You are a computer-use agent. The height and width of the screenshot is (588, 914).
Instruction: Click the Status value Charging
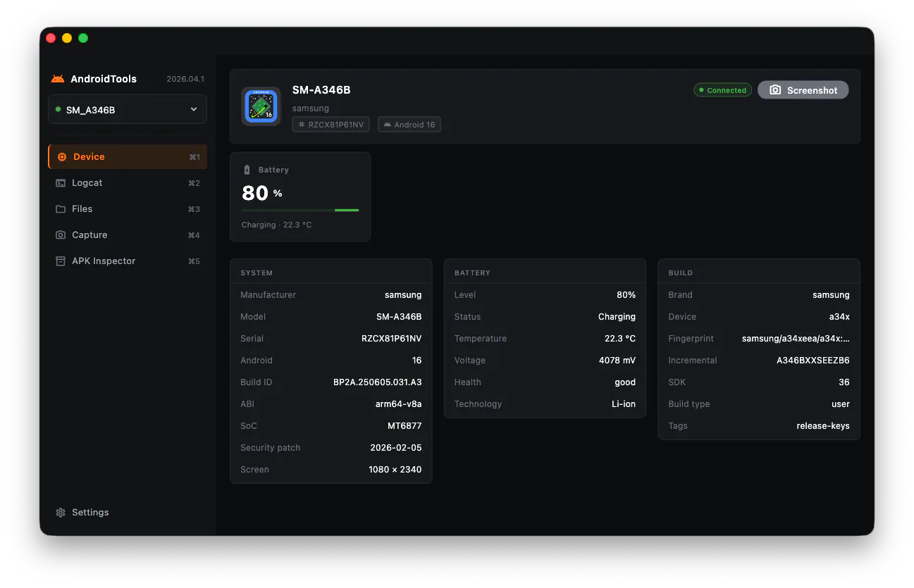pos(617,317)
